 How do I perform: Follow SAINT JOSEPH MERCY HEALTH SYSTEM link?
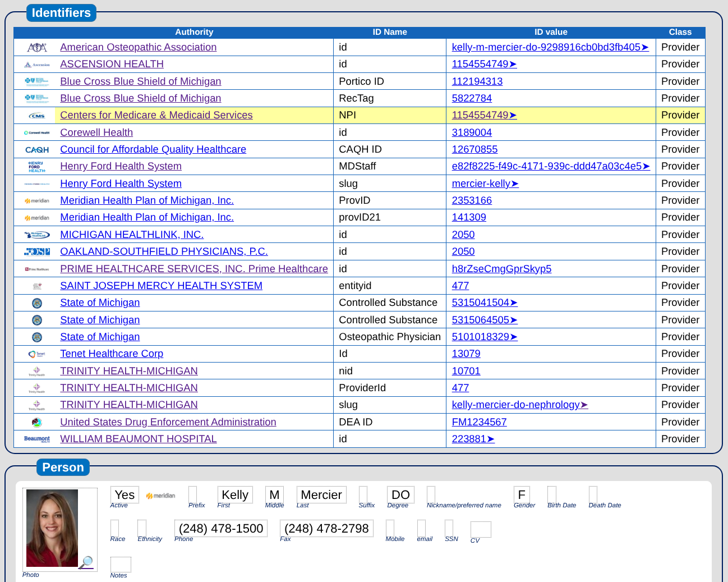click(162, 286)
